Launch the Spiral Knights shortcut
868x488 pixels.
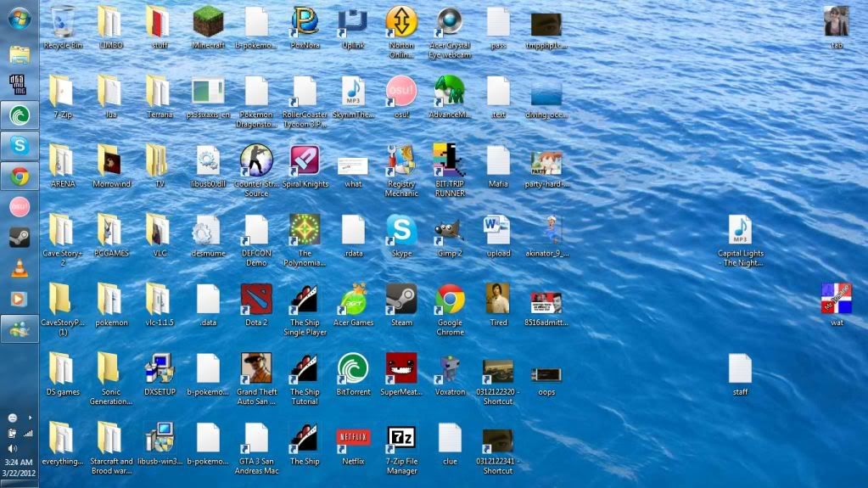pos(305,160)
